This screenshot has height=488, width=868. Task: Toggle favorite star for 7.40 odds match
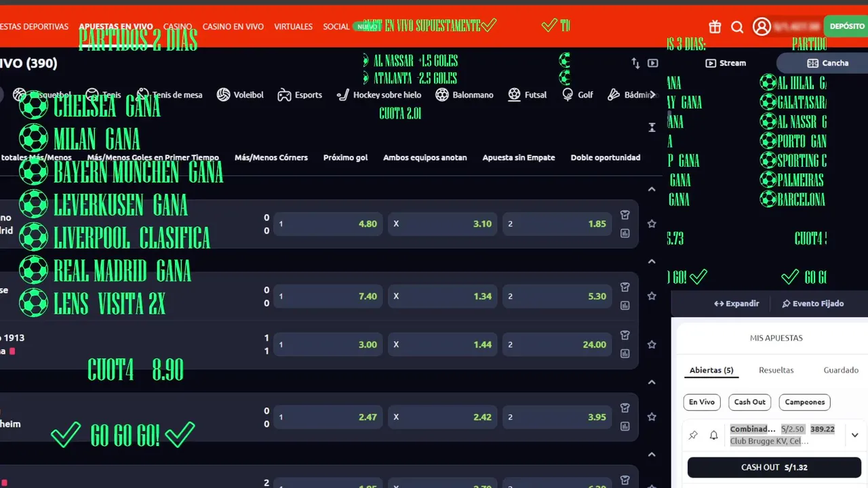[652, 296]
